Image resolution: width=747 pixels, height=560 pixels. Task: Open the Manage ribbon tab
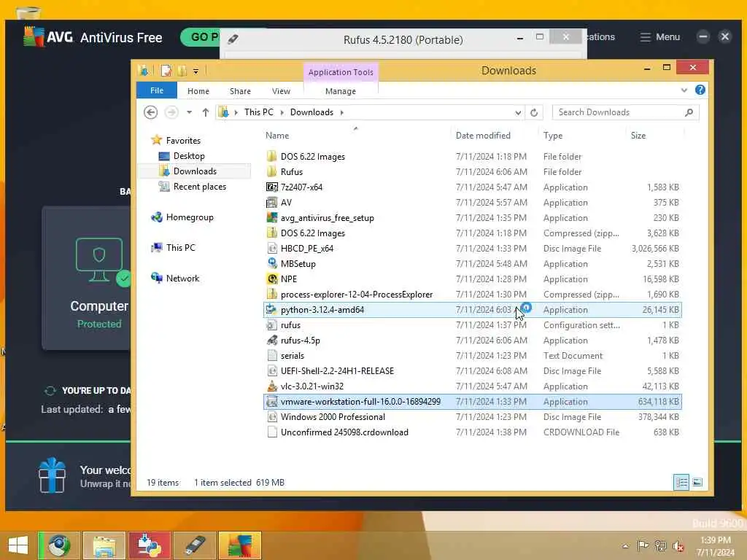click(x=341, y=91)
